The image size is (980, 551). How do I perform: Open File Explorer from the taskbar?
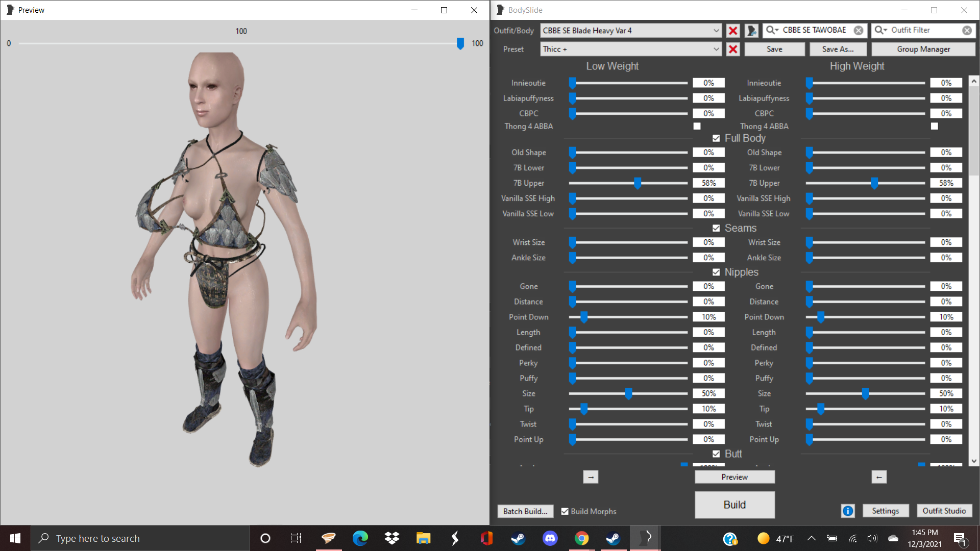423,538
